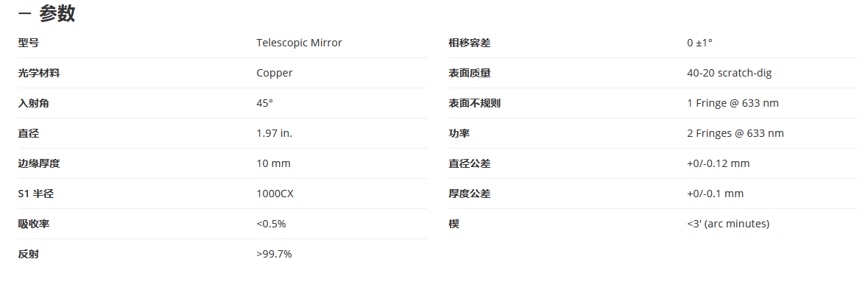Collapse the 参数 section using the dash icon
The width and height of the screenshot is (868, 287).
point(24,14)
